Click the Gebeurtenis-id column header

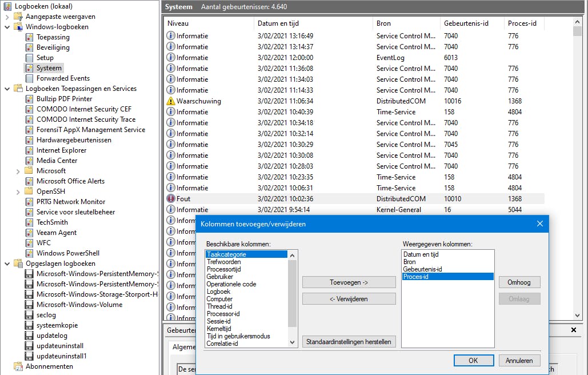[472, 23]
